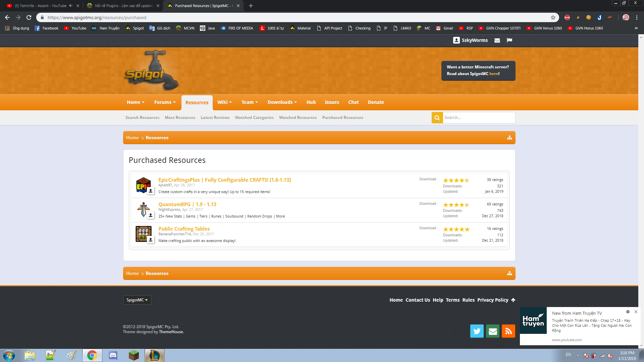Mute the YouTube tab audio icon
Screen dimensions: 644x362
(70, 6)
